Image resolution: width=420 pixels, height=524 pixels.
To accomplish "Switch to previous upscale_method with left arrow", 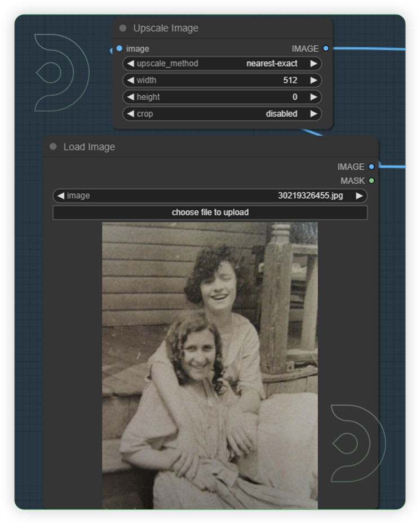I will click(130, 64).
